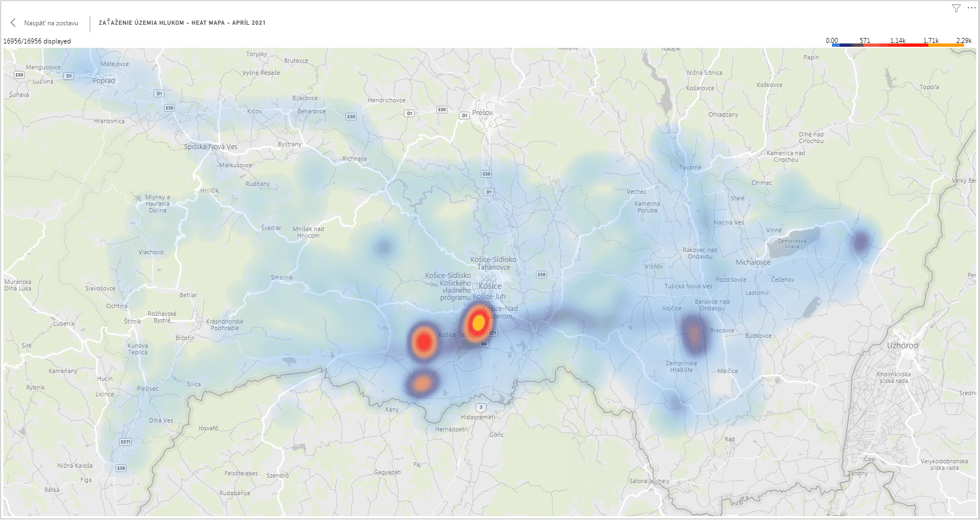
Task: Open the More options ellipsis menu
Action: point(971,8)
